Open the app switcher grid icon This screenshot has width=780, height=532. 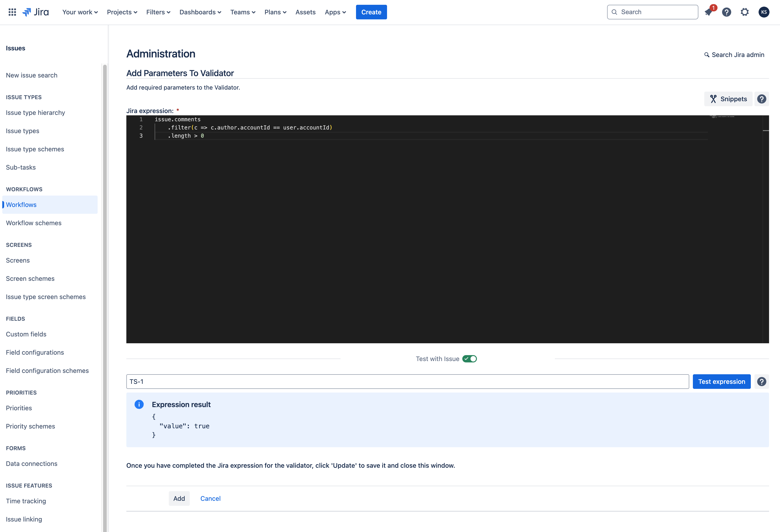tap(12, 12)
